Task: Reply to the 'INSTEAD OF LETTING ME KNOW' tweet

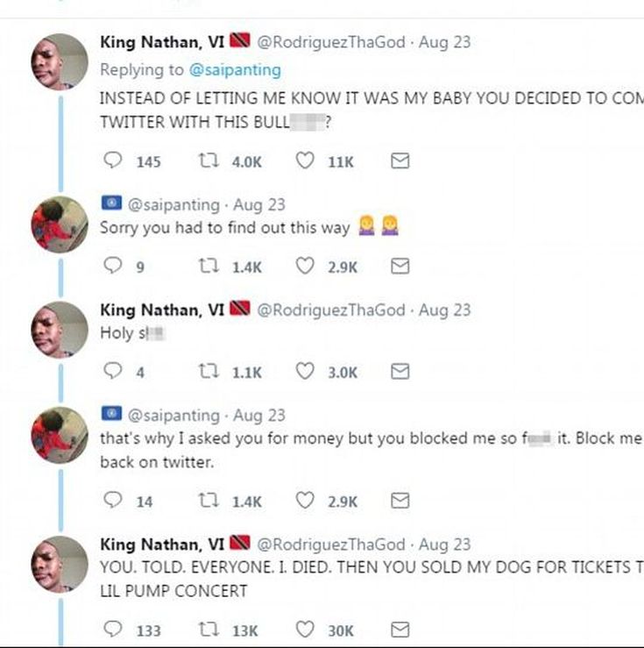Action: [x=112, y=161]
